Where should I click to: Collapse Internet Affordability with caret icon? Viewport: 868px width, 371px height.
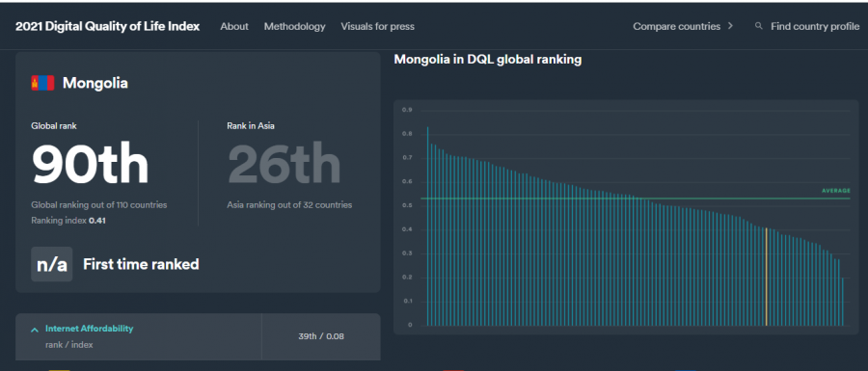[x=35, y=330]
